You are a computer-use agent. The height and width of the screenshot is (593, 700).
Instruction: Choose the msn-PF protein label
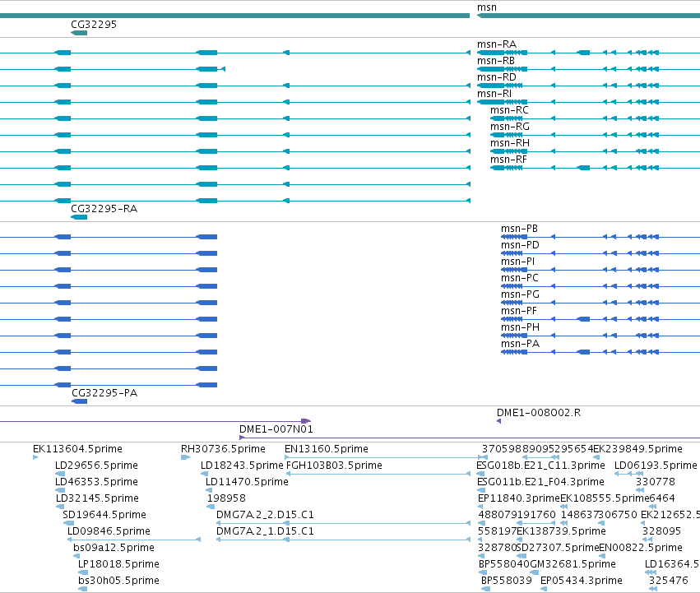(519, 311)
